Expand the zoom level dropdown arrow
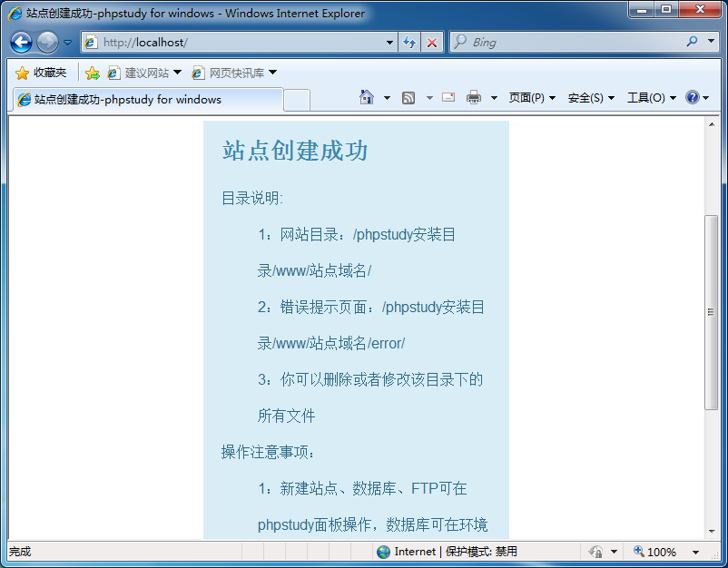Viewport: 728px width, 568px height. (695, 553)
